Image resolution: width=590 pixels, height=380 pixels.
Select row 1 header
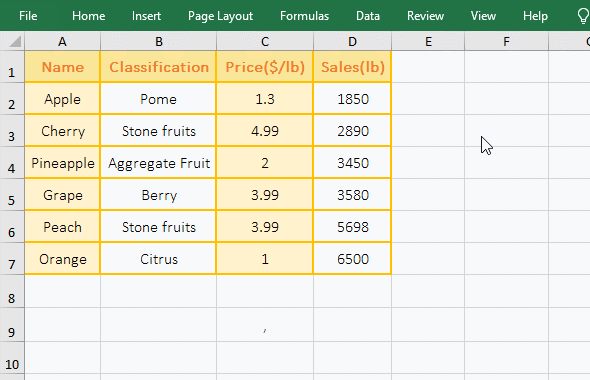pyautogui.click(x=12, y=67)
